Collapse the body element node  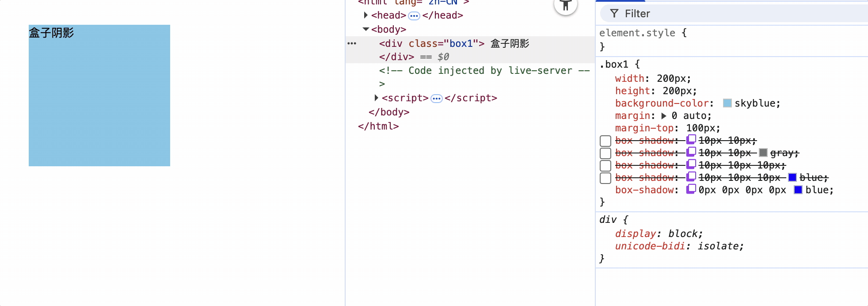(366, 29)
